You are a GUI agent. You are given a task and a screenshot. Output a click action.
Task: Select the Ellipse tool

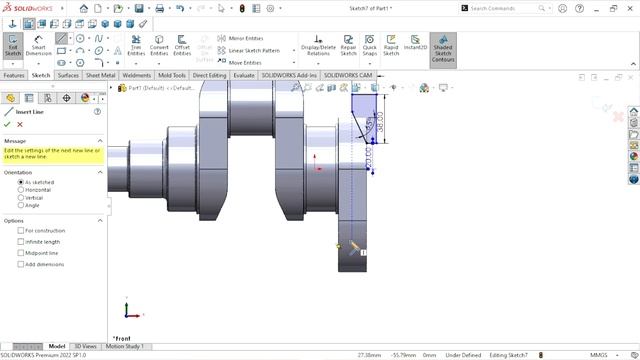click(x=98, y=51)
